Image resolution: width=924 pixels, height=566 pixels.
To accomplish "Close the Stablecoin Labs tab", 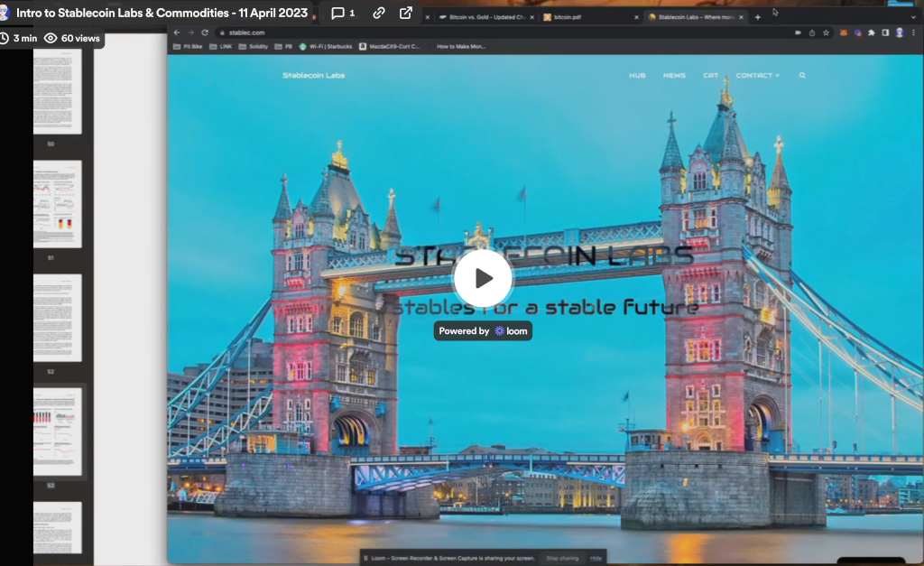I will tap(742, 17).
